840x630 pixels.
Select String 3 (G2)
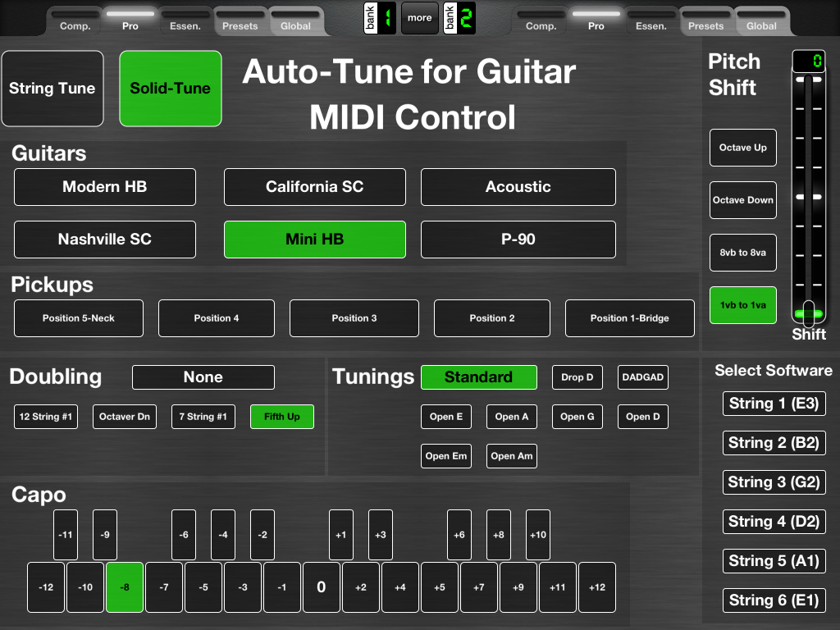pos(774,482)
